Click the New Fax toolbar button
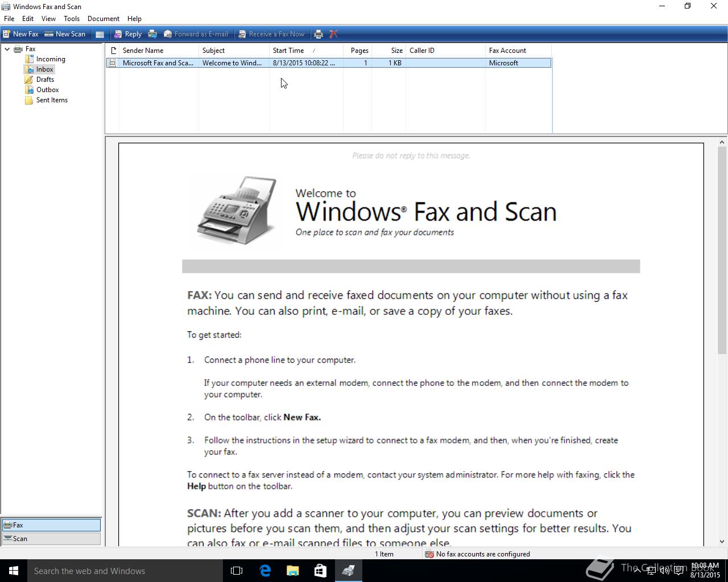This screenshot has height=582, width=728. (x=20, y=34)
